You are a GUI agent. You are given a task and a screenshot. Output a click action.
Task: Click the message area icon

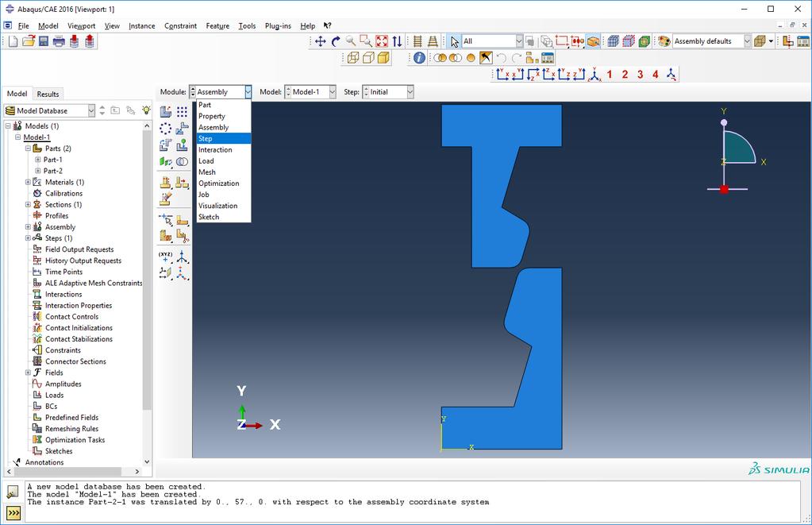13,492
